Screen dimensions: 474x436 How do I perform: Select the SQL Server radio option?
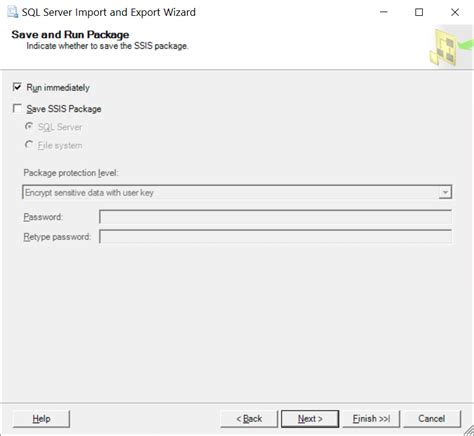pyautogui.click(x=29, y=127)
